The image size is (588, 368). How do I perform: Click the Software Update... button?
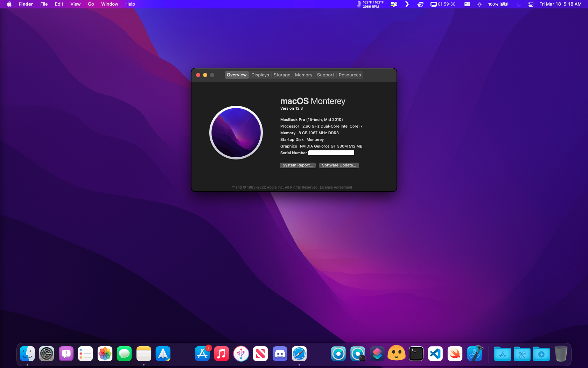point(339,165)
